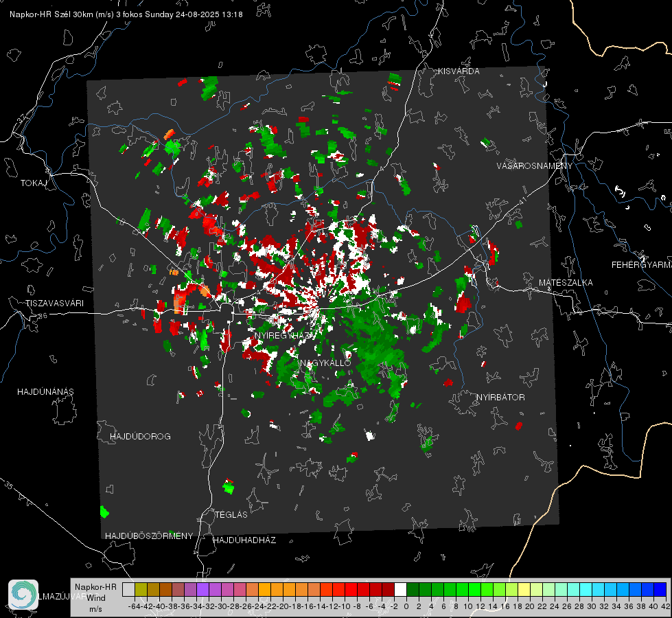Image resolution: width=672 pixels, height=618 pixels.
Task: Click the legend value label '0'
Action: coord(406,607)
